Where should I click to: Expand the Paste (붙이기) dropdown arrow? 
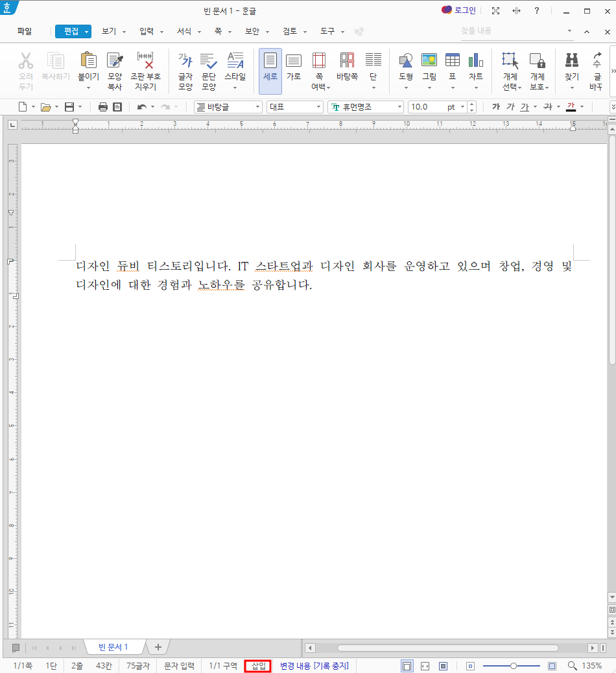click(88, 88)
